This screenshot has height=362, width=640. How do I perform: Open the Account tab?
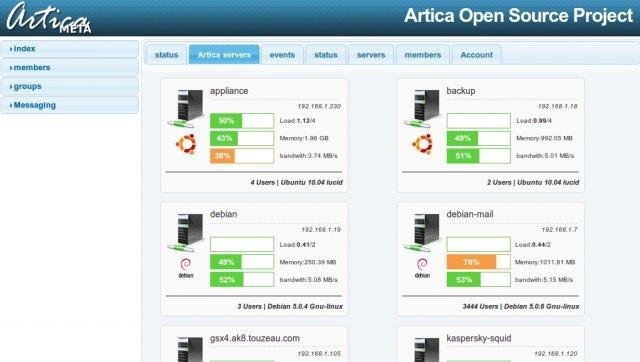pyautogui.click(x=476, y=55)
